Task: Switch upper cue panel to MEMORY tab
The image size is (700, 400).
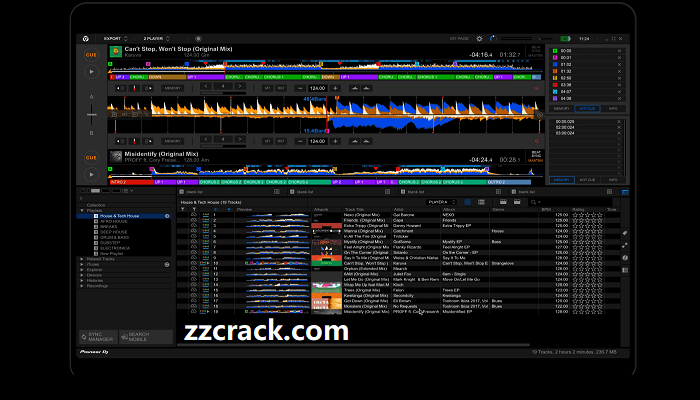Action: (x=562, y=108)
